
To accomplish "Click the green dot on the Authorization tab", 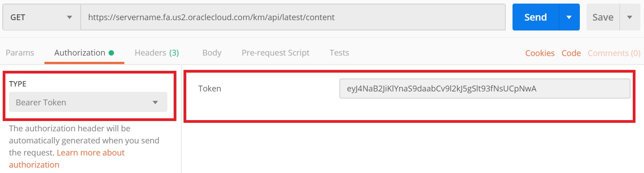I will tap(111, 53).
